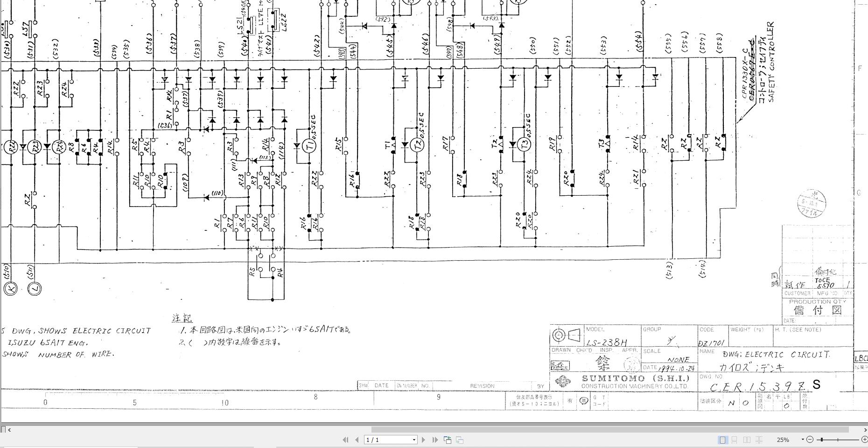
Task: Click the Previous View history icon
Action: (x=447, y=440)
